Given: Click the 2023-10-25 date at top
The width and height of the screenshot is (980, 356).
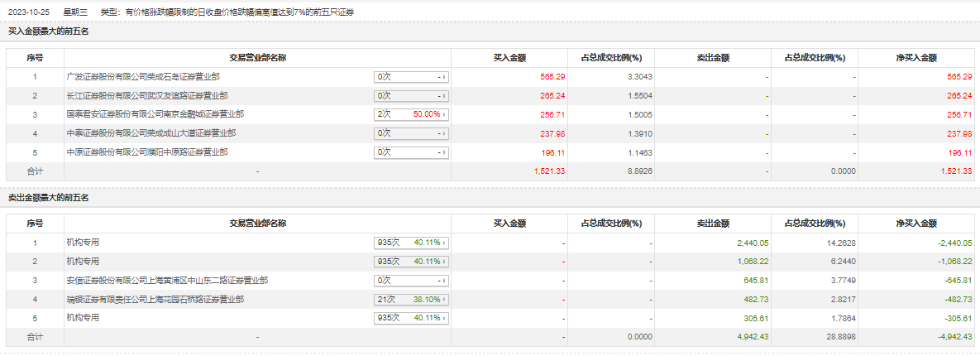Looking at the screenshot, I should coord(30,12).
